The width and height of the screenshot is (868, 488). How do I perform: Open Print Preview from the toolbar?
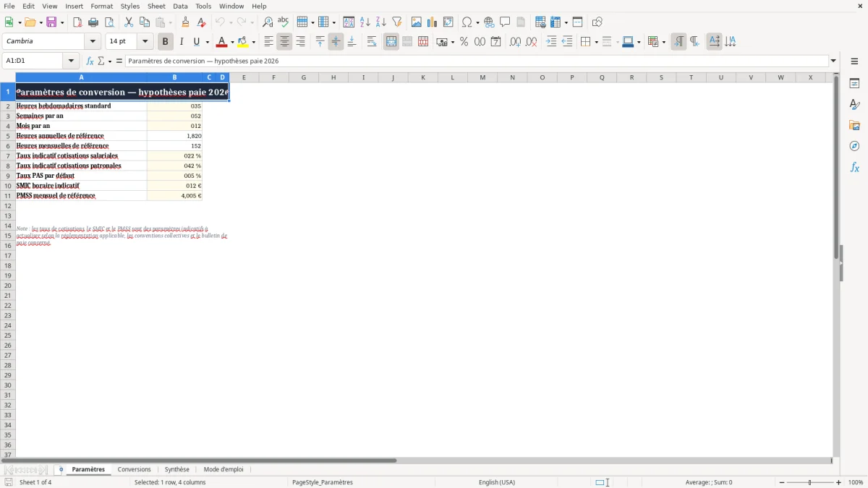(109, 22)
